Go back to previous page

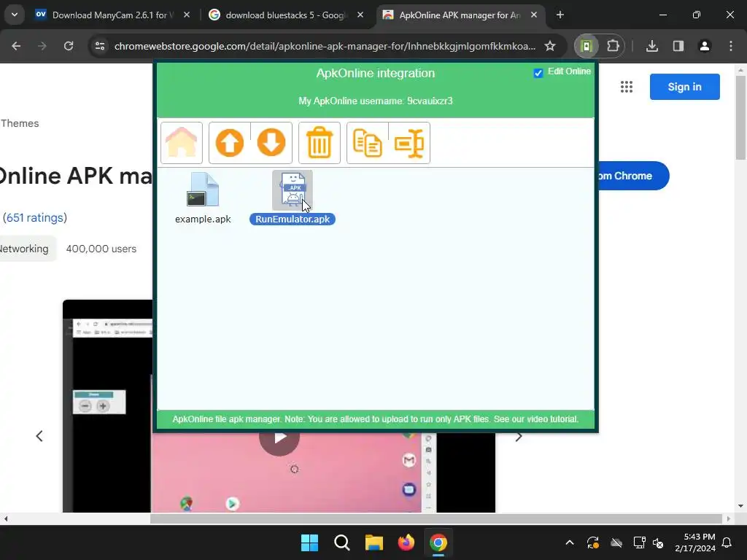(16, 46)
